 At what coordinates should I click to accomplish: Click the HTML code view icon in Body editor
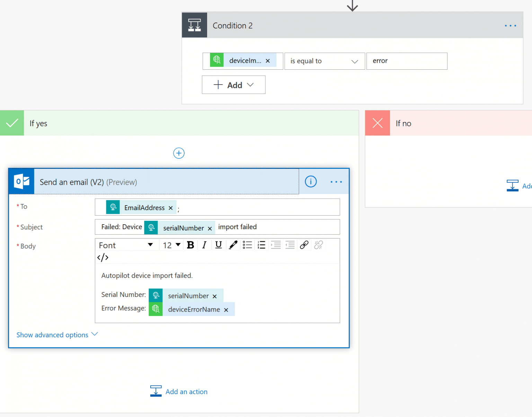point(103,257)
